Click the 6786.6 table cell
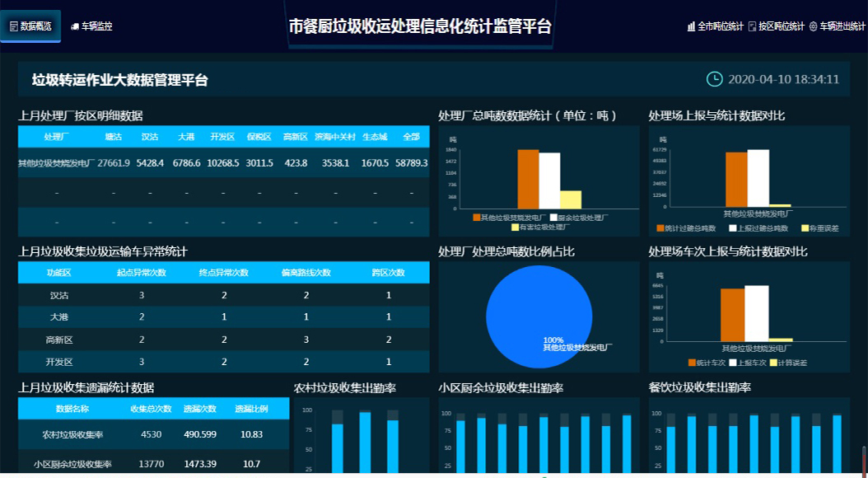The height and width of the screenshot is (478, 868). pyautogui.click(x=187, y=163)
